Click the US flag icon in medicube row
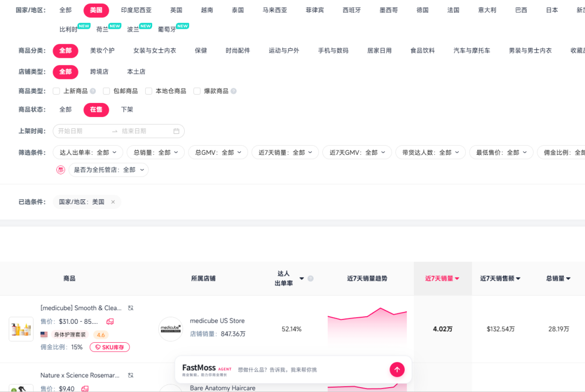Image resolution: width=585 pixels, height=392 pixels. [44, 335]
